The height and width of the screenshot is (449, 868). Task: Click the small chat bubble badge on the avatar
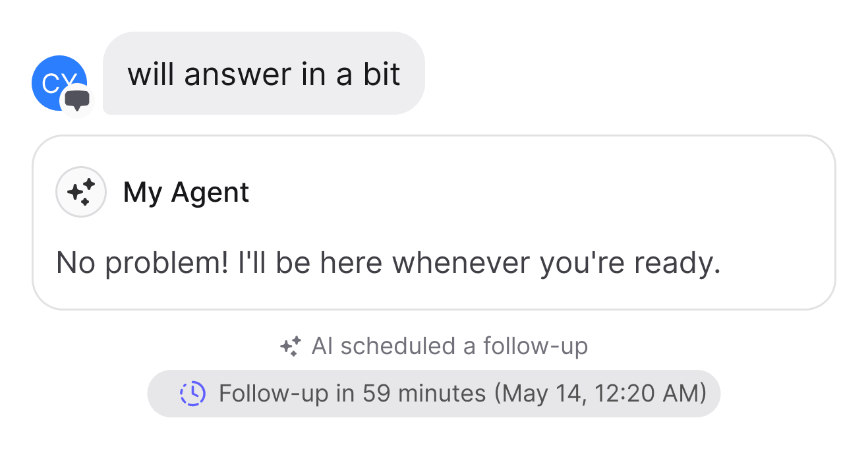tap(78, 101)
